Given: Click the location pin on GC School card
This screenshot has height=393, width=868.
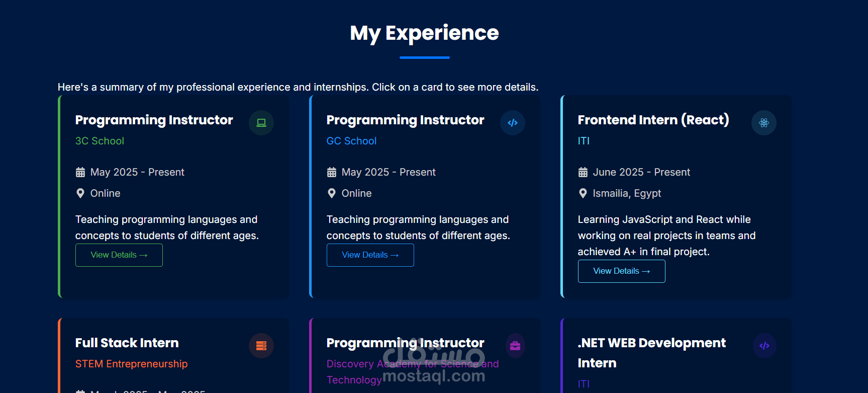Looking at the screenshot, I should click(x=332, y=193).
